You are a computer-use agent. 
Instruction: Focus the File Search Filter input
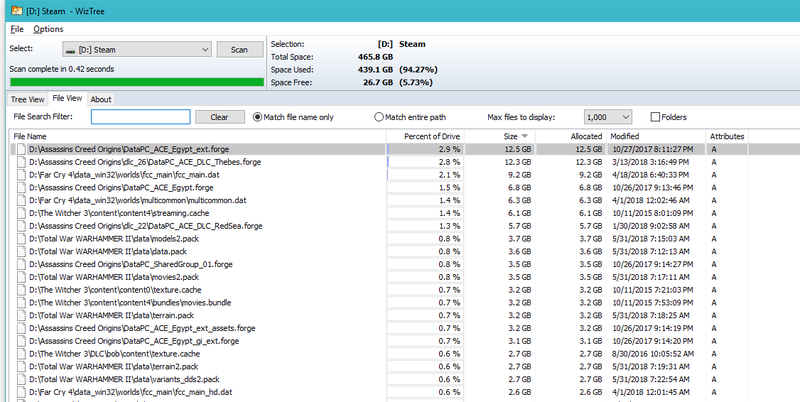(x=141, y=117)
